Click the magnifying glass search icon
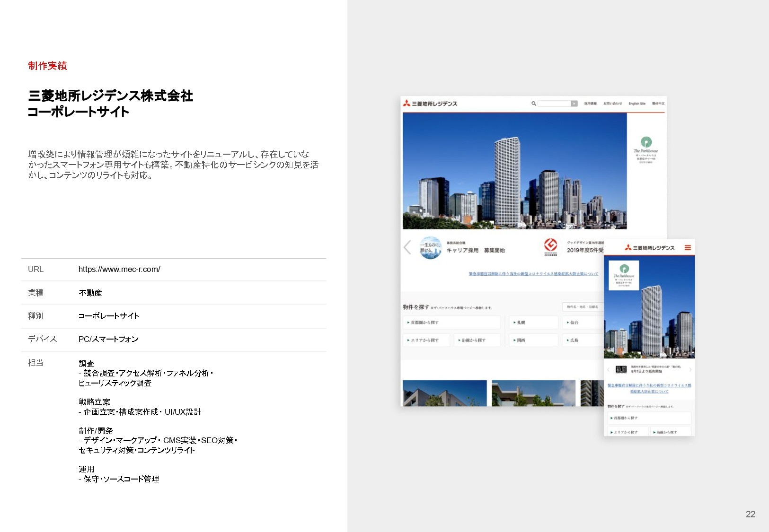 [x=533, y=104]
